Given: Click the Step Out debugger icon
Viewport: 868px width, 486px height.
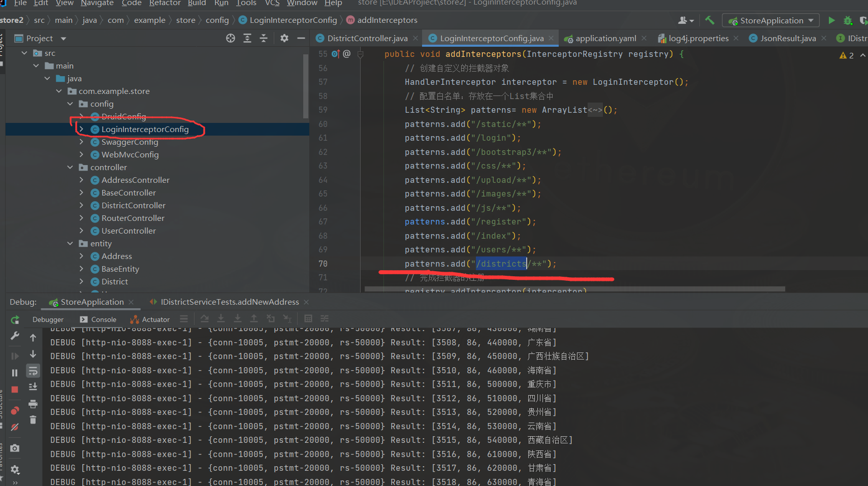Looking at the screenshot, I should tap(254, 319).
